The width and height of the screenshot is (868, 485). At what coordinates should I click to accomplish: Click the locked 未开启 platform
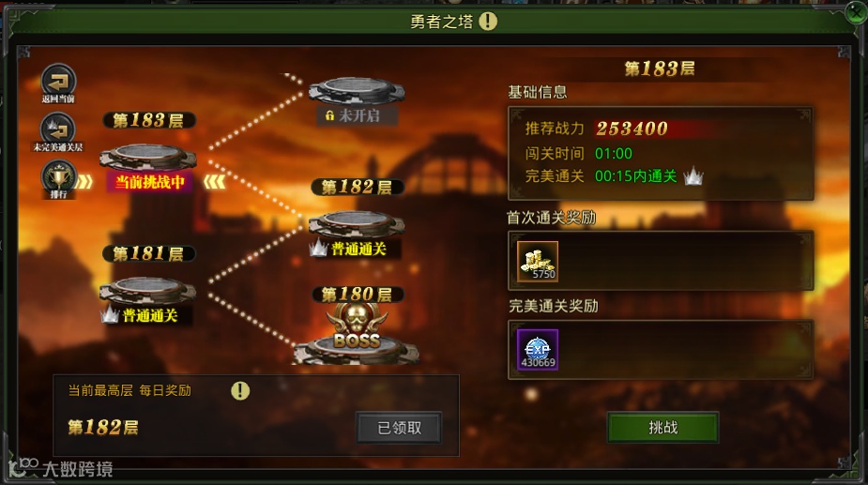(x=356, y=90)
